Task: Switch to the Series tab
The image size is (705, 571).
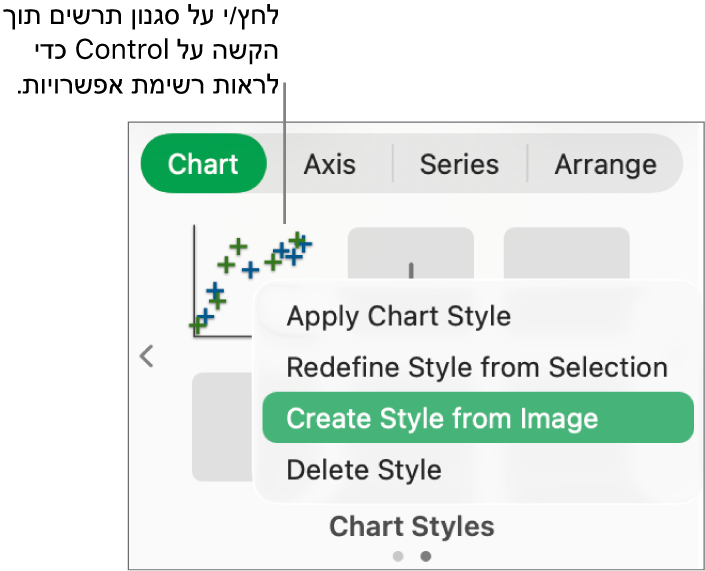Action: [x=459, y=164]
